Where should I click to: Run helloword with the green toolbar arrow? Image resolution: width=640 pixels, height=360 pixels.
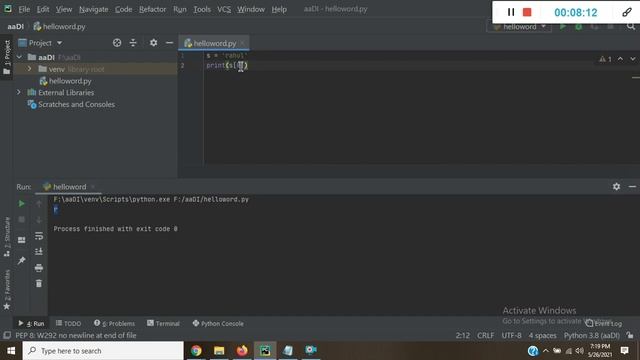tap(563, 27)
